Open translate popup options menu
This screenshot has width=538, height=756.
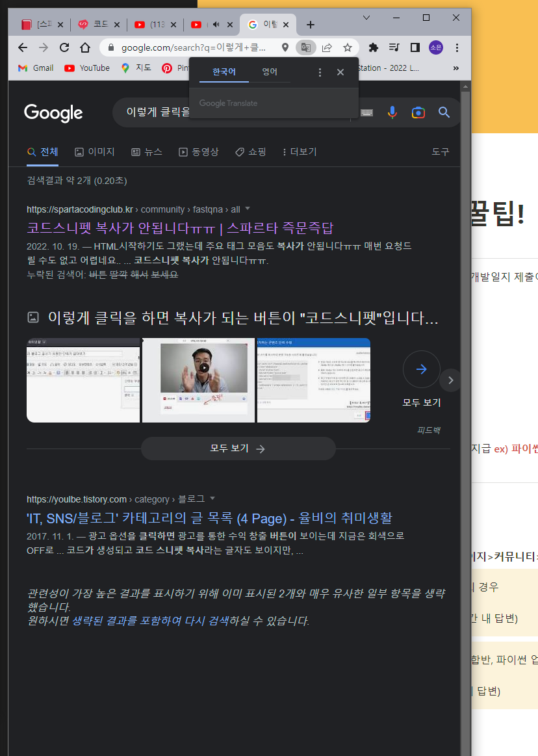tap(320, 72)
